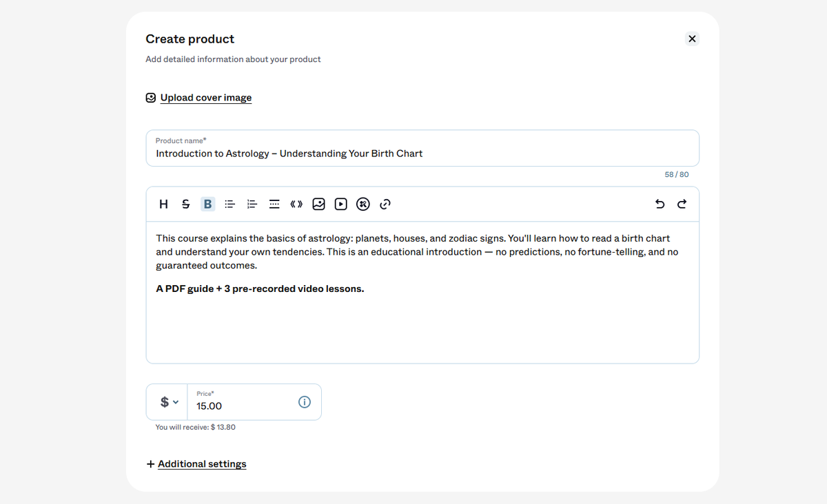827x504 pixels.
Task: Undo the last edit
Action: 660,204
